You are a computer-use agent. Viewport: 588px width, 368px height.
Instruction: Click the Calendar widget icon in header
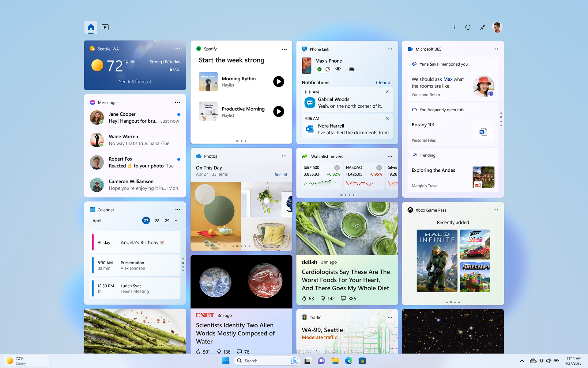click(x=92, y=209)
